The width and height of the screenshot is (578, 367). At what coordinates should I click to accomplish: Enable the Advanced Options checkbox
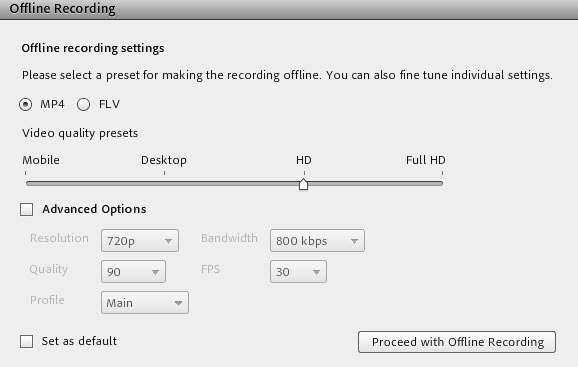[x=27, y=210]
